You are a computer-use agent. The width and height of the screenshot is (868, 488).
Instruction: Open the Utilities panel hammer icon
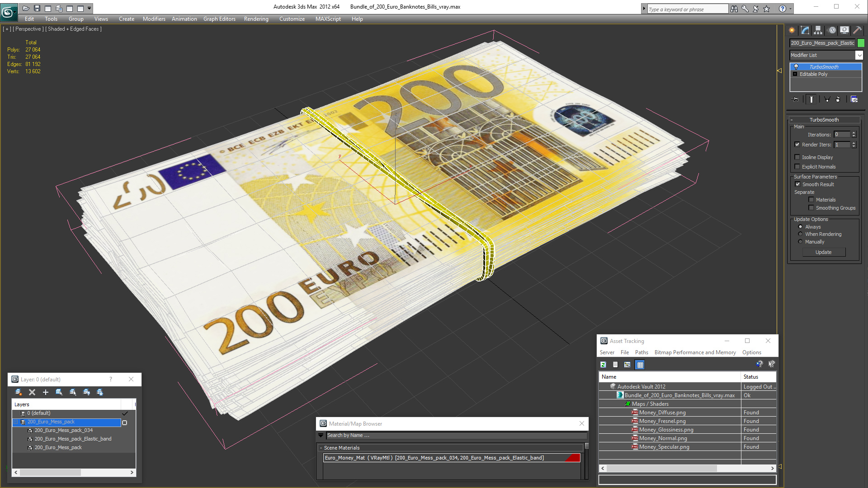[x=857, y=30]
